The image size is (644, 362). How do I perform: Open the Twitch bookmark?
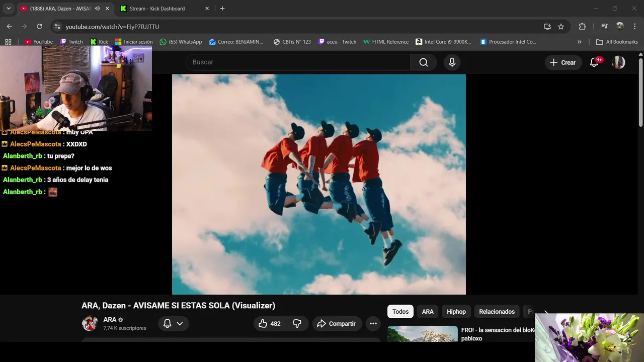(x=71, y=42)
